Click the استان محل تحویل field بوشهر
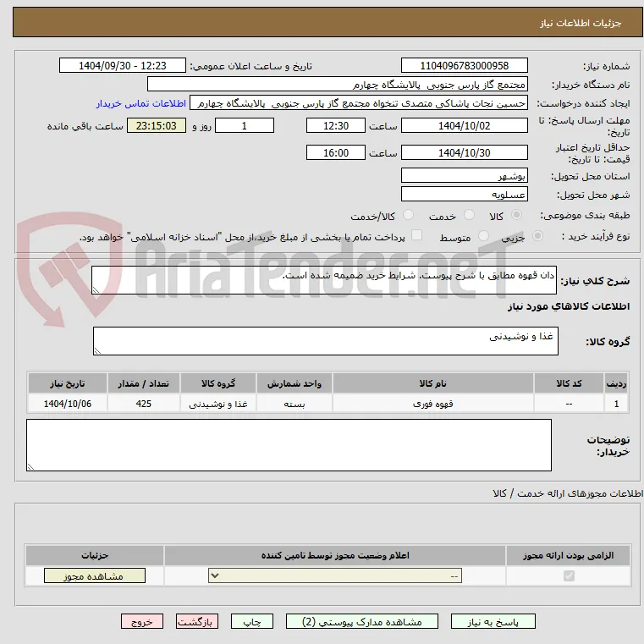 [x=464, y=176]
